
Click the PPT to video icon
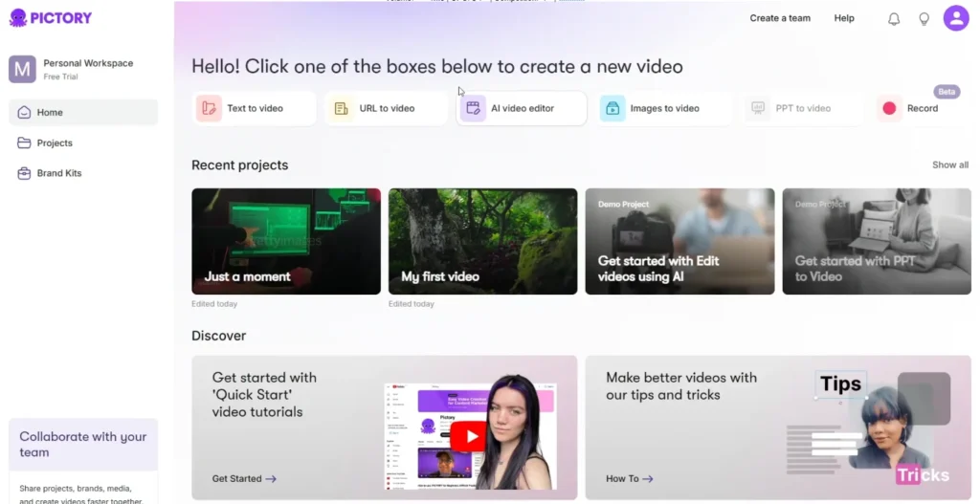tap(758, 108)
